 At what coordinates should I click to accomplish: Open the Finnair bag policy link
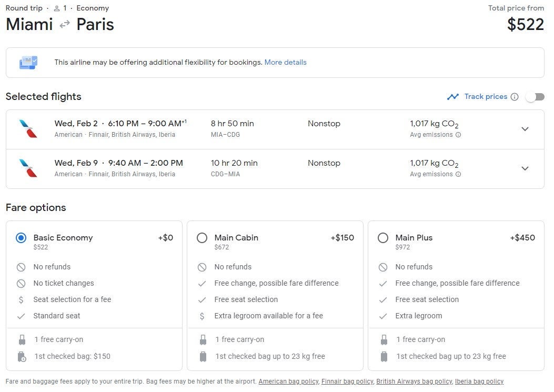coord(347,381)
